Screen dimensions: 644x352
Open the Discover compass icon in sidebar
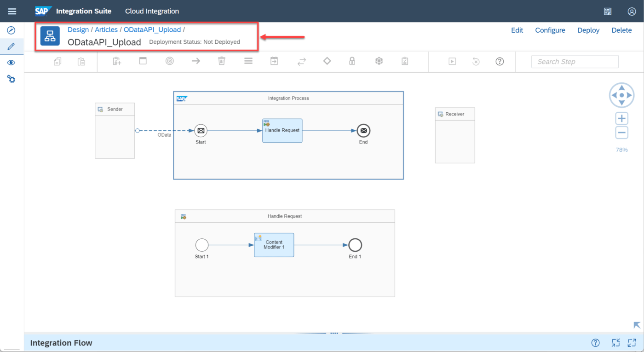click(x=11, y=30)
